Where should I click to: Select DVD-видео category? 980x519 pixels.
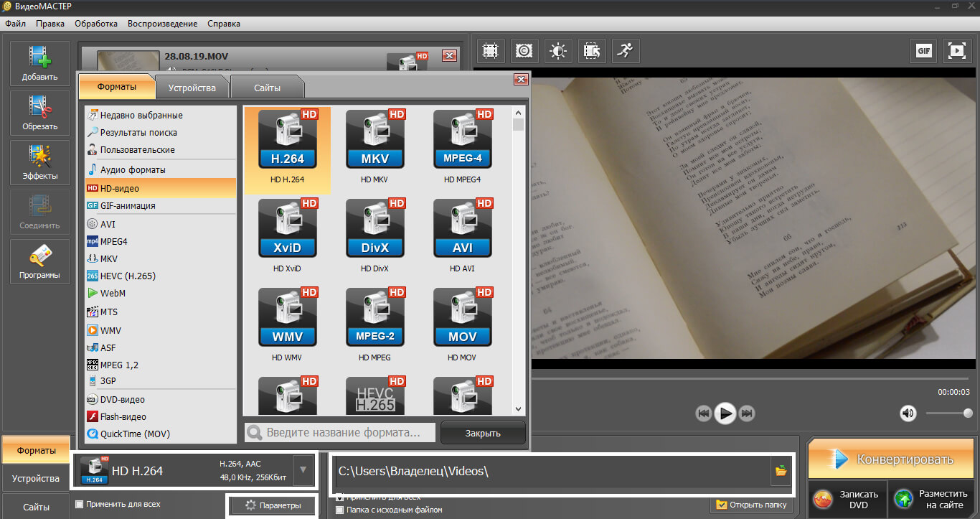tap(161, 399)
